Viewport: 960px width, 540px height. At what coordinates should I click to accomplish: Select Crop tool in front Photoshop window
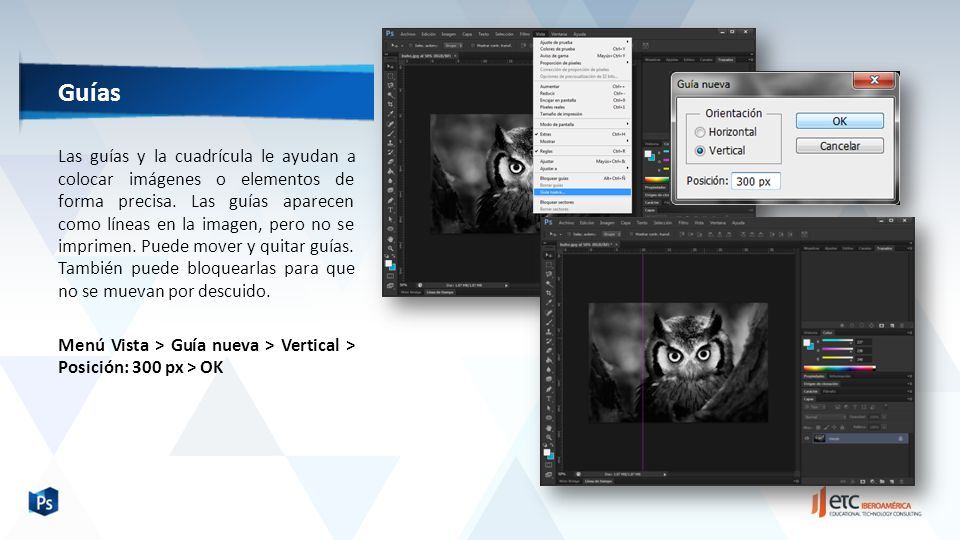(549, 293)
